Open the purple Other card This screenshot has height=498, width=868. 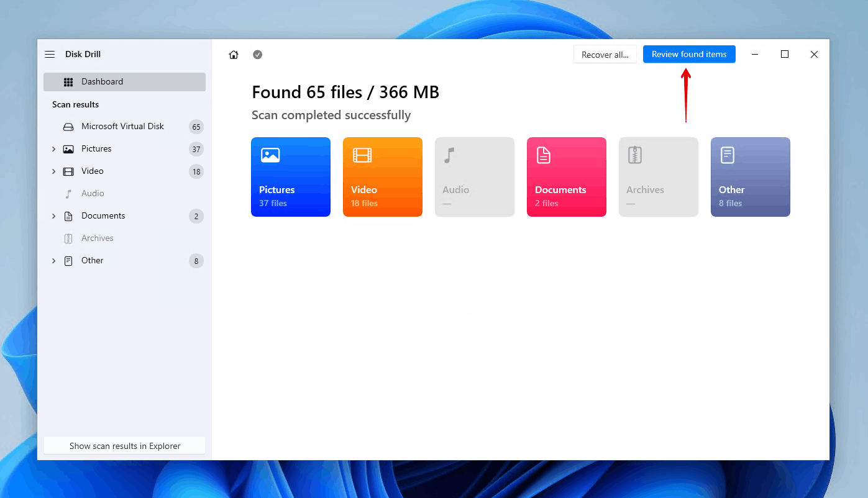751,177
